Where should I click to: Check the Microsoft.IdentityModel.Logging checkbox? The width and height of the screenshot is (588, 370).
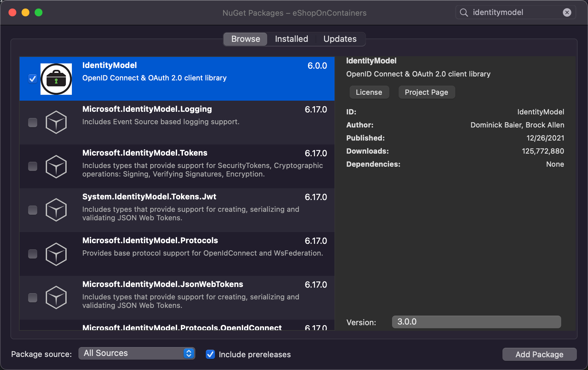pyautogui.click(x=33, y=123)
